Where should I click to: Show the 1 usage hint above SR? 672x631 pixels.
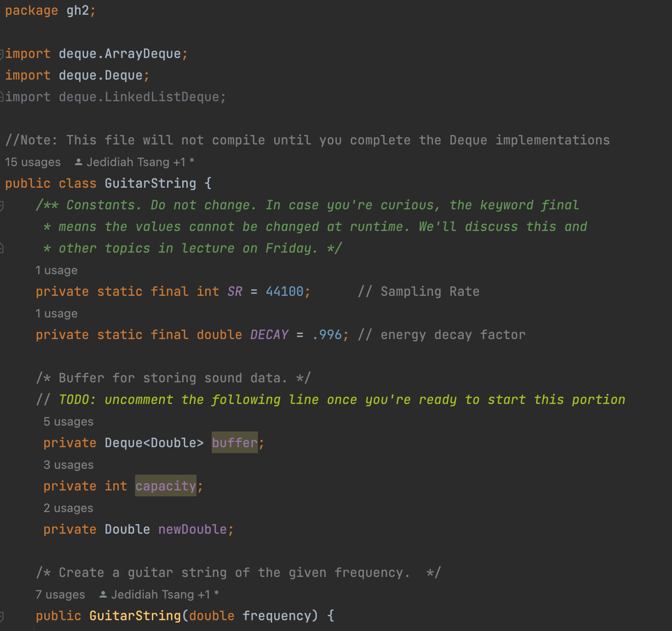(x=56, y=270)
